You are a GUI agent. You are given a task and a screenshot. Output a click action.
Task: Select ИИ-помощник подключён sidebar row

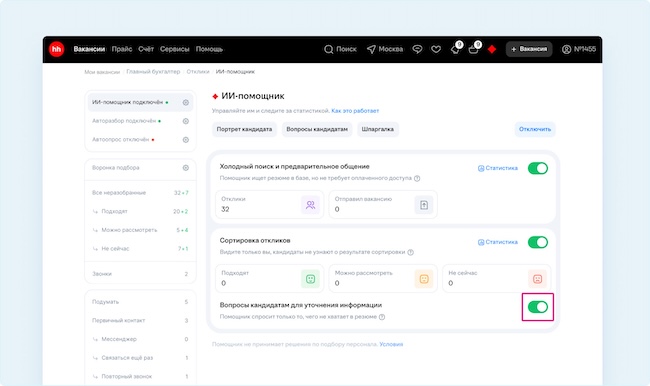[x=140, y=102]
